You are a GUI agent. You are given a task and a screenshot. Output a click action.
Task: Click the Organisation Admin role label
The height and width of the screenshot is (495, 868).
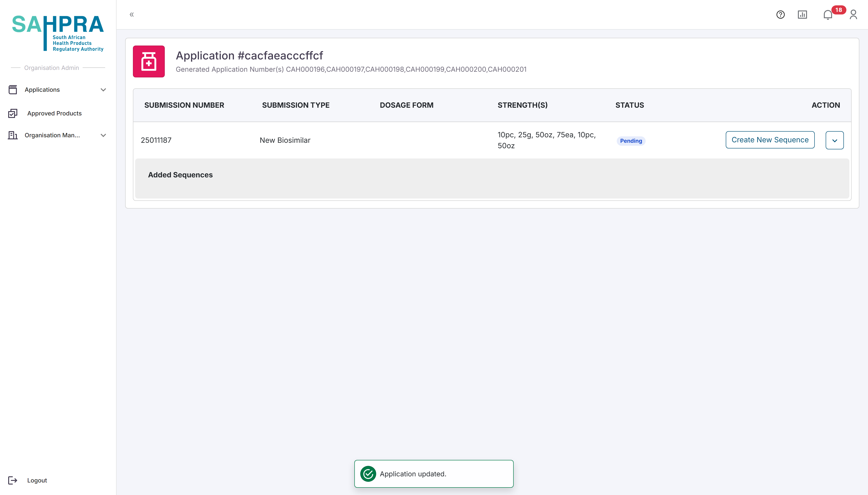51,68
